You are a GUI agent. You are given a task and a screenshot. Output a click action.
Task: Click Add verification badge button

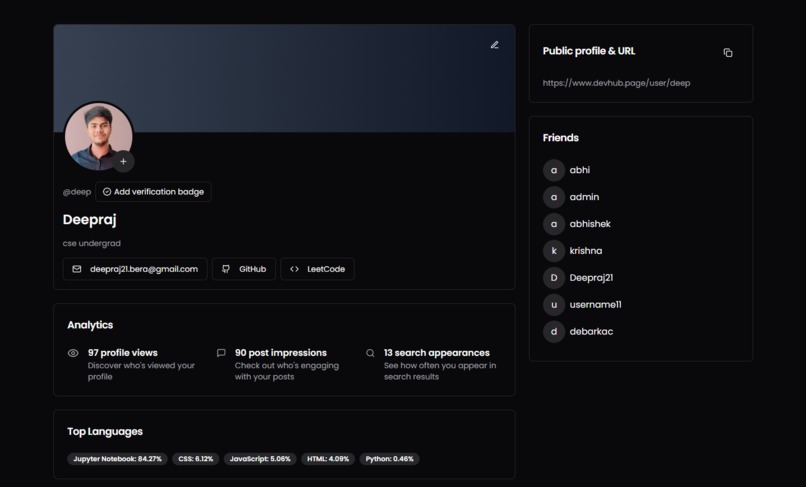[153, 192]
